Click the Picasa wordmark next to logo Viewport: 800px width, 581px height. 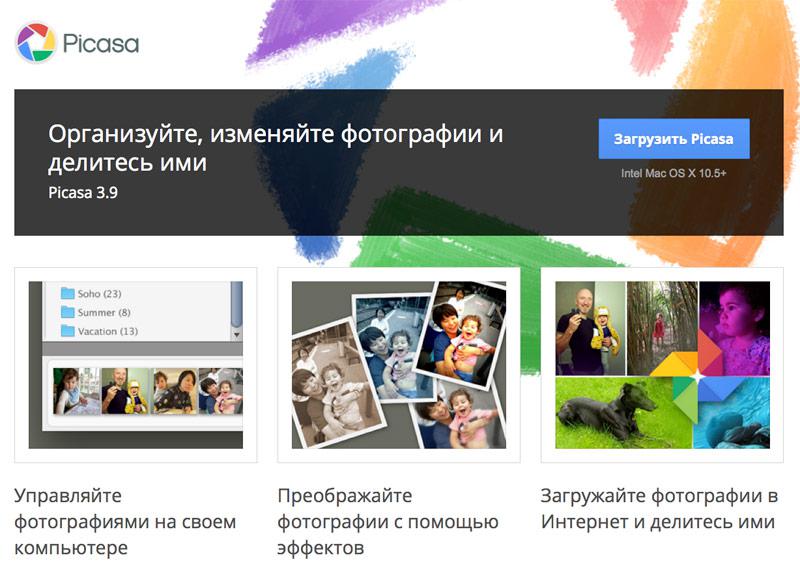(100, 44)
